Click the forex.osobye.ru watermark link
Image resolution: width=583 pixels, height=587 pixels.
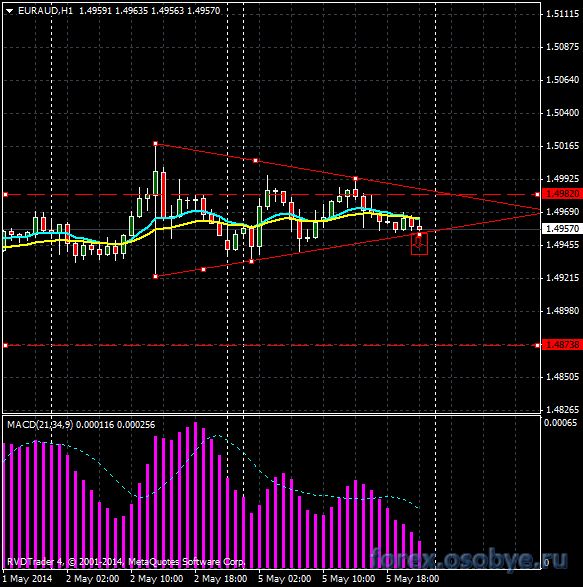(x=469, y=560)
